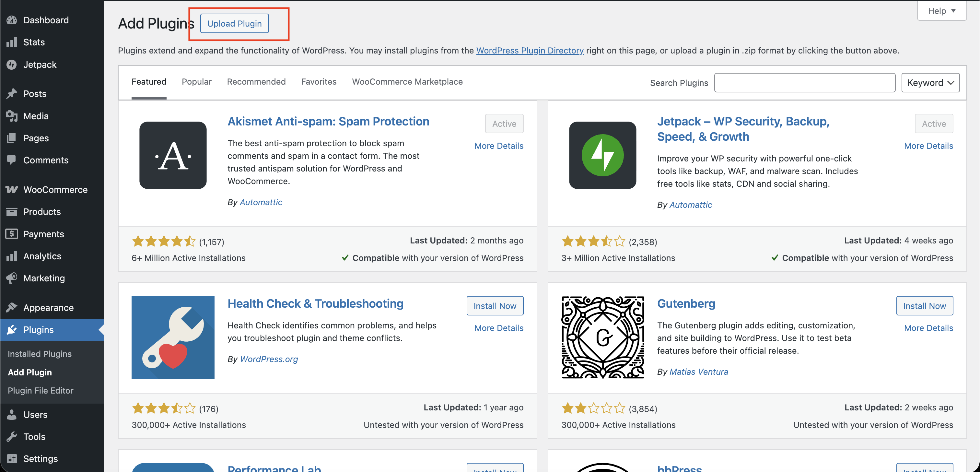Open the WordPress Plugin Directory link
The image size is (980, 472).
click(530, 51)
